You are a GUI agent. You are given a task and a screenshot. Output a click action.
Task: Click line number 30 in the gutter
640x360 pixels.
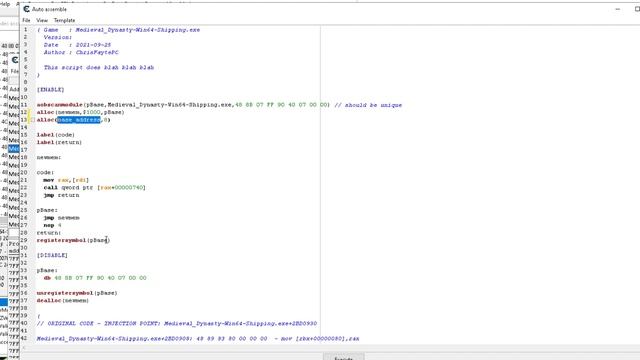[24, 248]
